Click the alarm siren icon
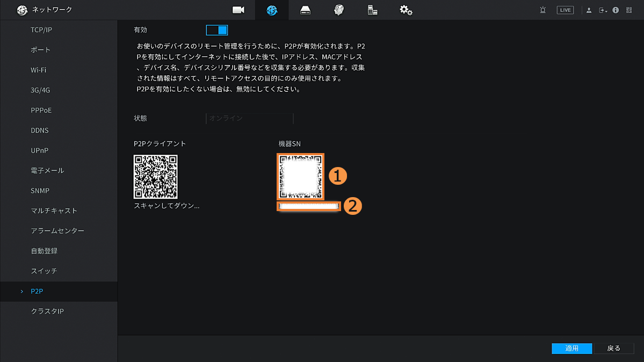The height and width of the screenshot is (362, 644). point(543,10)
